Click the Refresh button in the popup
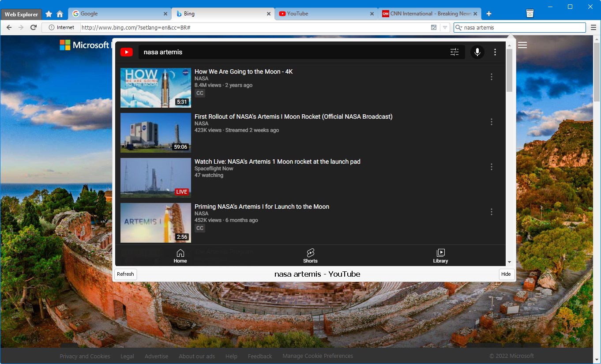The height and width of the screenshot is (364, 601). pos(125,274)
